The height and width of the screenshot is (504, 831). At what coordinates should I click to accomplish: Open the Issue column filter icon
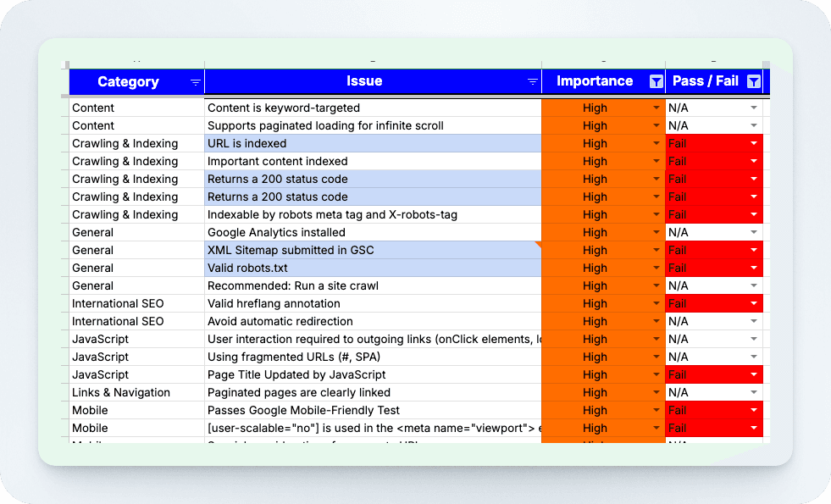533,82
